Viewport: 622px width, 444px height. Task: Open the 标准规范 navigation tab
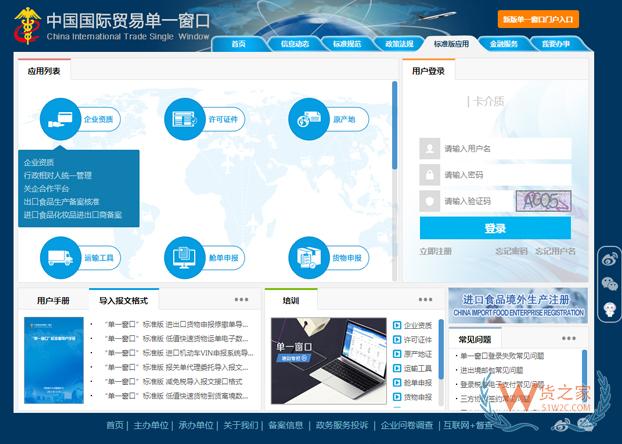[347, 44]
